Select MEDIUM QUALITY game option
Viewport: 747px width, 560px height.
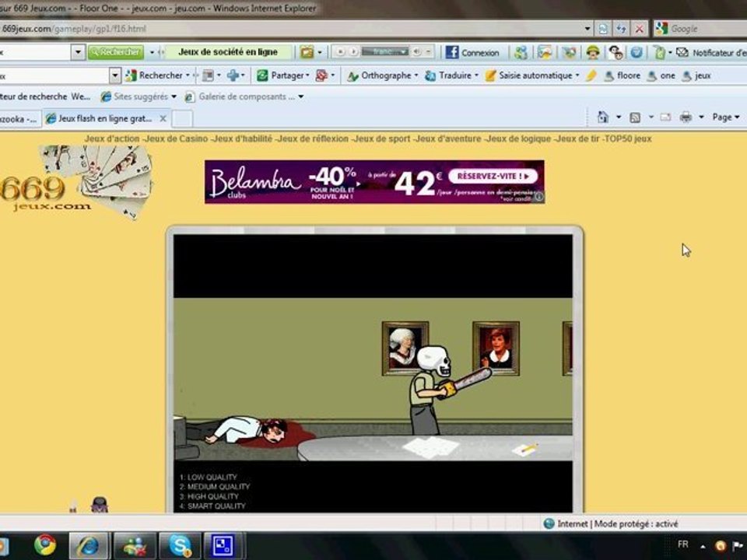[x=215, y=487]
